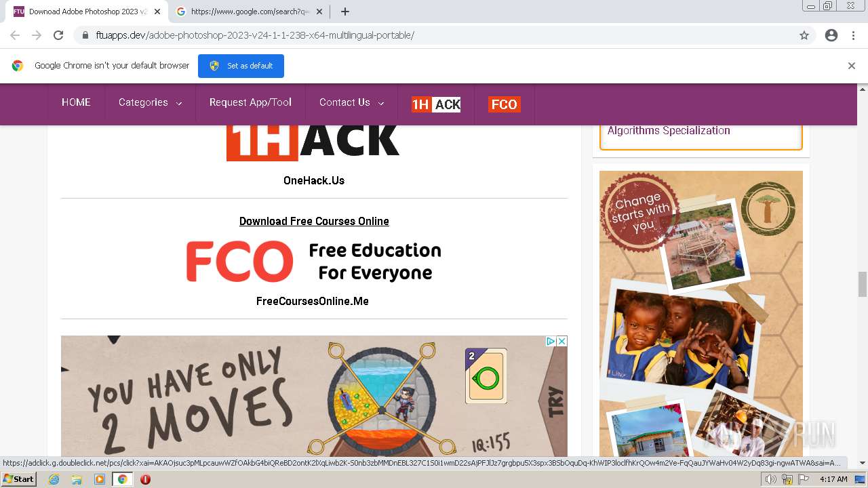Open the red stop-sign taskbar app
Viewport: 868px width, 488px height.
click(x=145, y=479)
